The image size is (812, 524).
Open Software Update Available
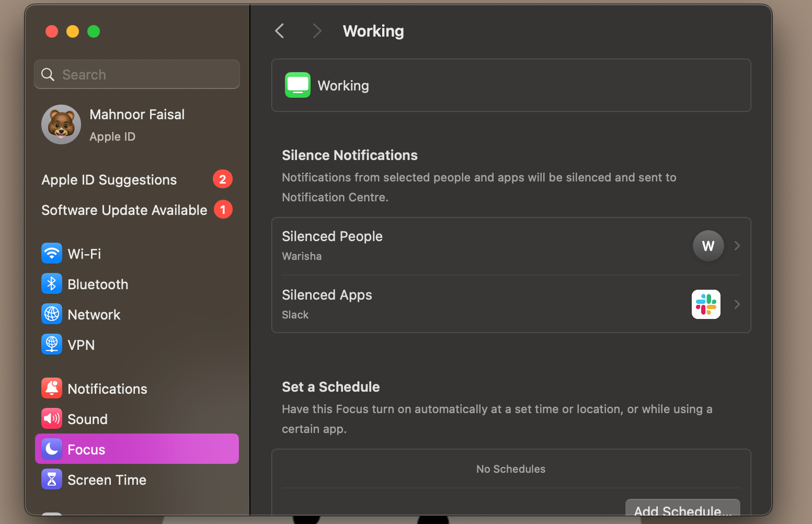[x=124, y=210]
